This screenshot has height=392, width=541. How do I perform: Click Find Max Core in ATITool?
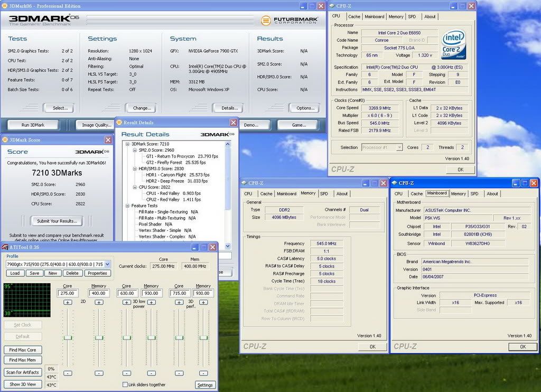(x=23, y=350)
